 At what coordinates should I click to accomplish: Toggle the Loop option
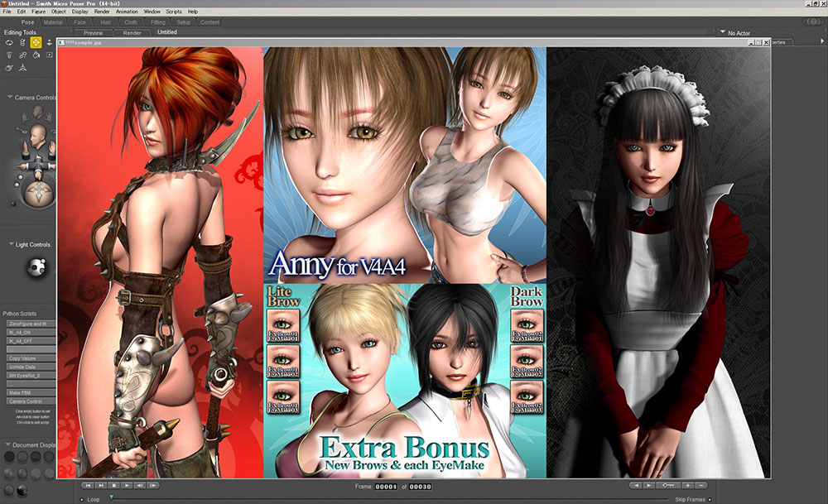click(82, 499)
